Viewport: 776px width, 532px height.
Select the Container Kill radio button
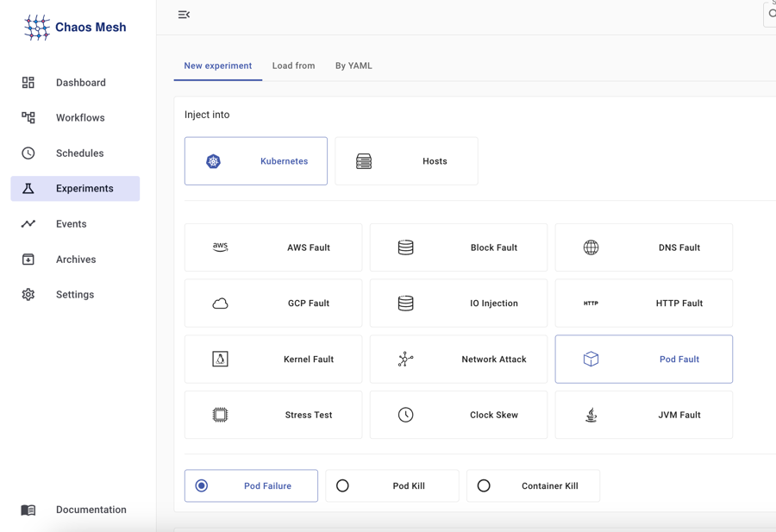[x=484, y=486]
